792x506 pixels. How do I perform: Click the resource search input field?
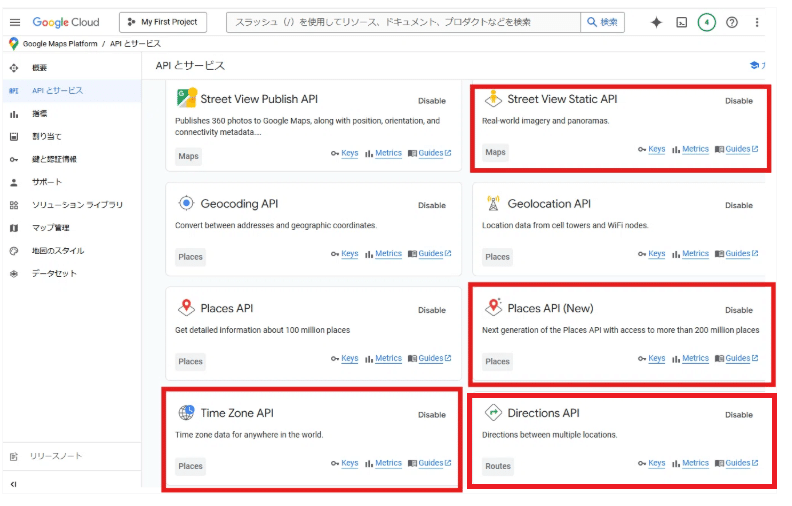[405, 22]
